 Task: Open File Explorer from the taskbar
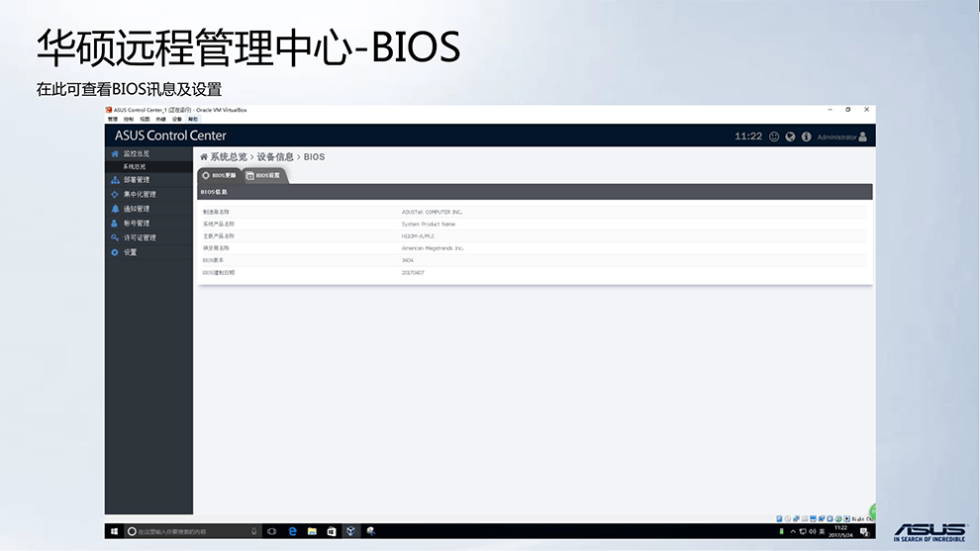(x=312, y=531)
